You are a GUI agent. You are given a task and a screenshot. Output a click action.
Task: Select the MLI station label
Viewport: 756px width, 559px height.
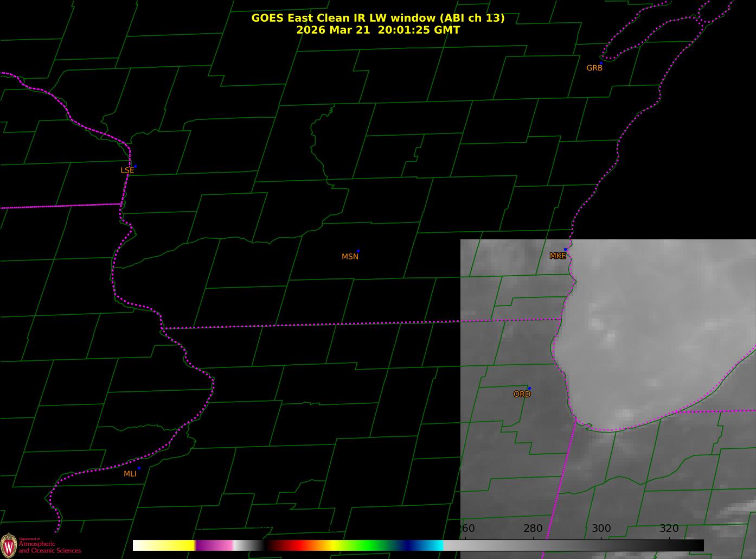(130, 474)
